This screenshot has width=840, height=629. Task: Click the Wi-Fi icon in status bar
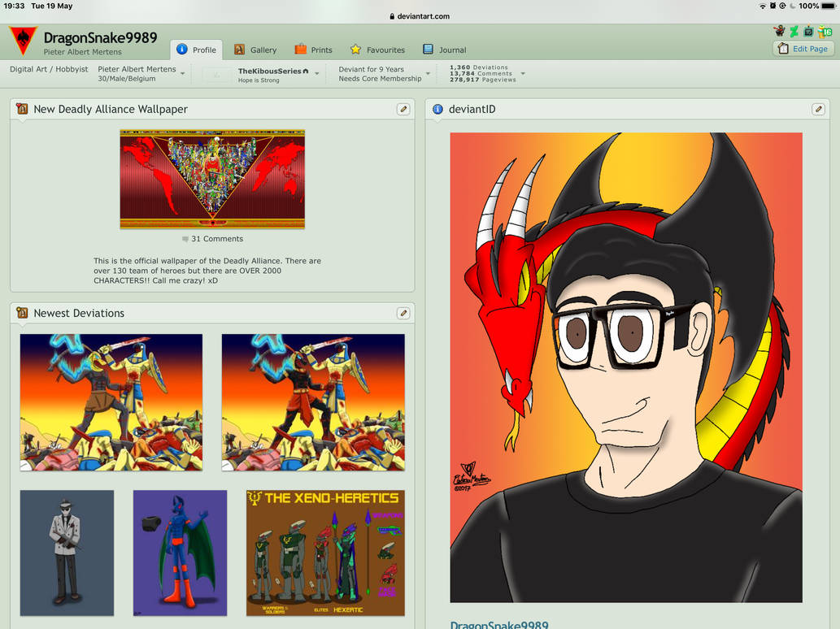tap(762, 6)
